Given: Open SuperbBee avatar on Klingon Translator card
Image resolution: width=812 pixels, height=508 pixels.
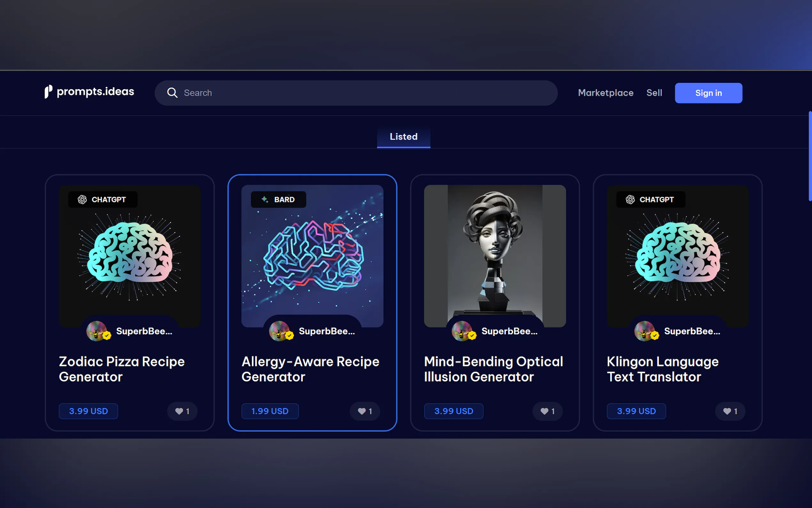Looking at the screenshot, I should (x=645, y=331).
